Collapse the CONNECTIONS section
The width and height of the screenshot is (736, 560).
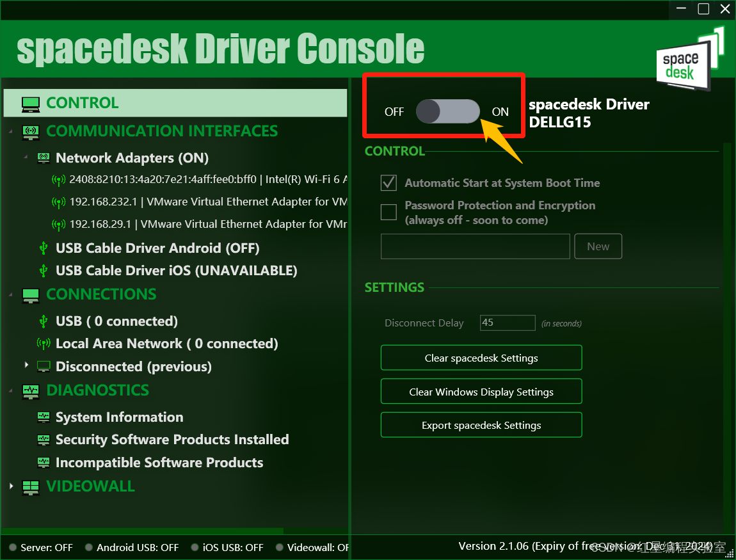11,295
